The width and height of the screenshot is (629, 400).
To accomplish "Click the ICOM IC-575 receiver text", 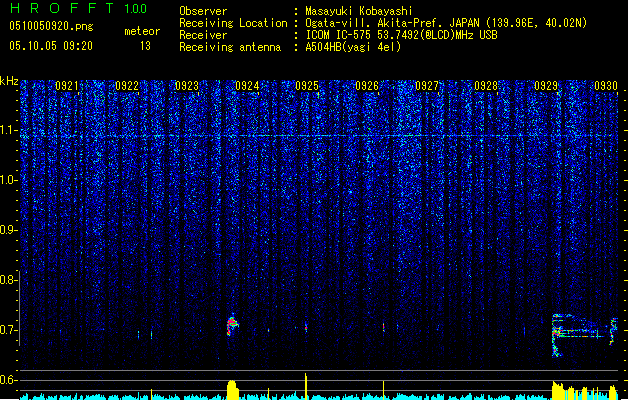I will click(401, 35).
